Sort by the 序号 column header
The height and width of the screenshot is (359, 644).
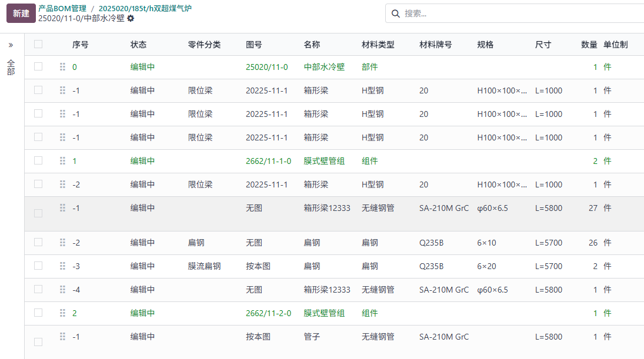coord(80,45)
